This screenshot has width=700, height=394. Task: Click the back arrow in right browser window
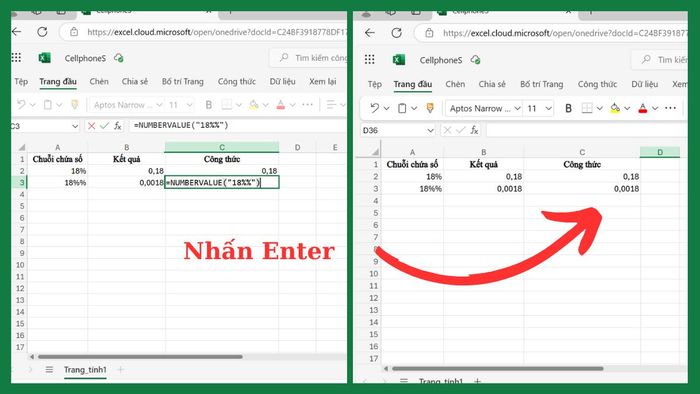(370, 33)
